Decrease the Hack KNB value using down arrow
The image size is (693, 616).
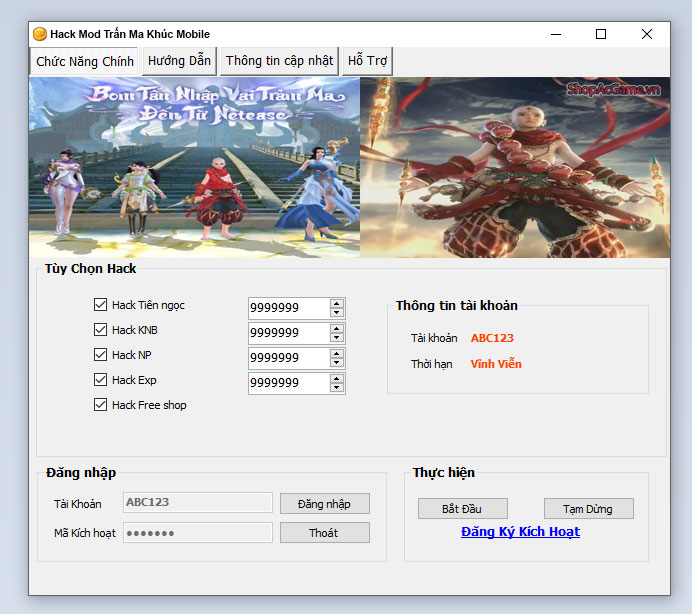click(337, 338)
